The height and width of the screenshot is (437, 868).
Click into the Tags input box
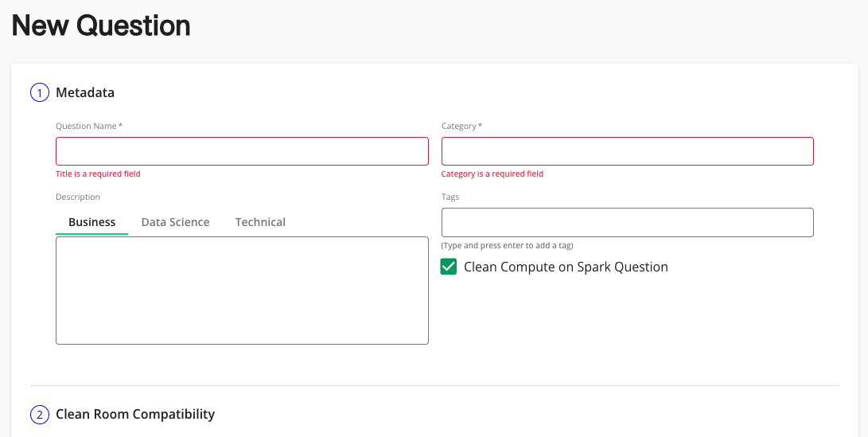pyautogui.click(x=627, y=222)
